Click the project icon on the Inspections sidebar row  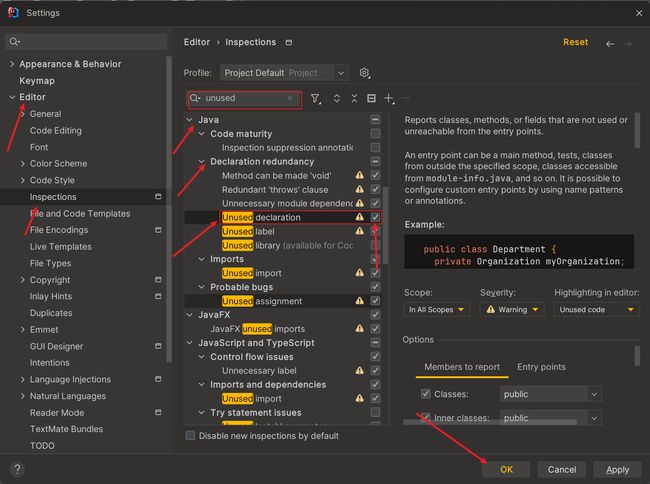158,196
